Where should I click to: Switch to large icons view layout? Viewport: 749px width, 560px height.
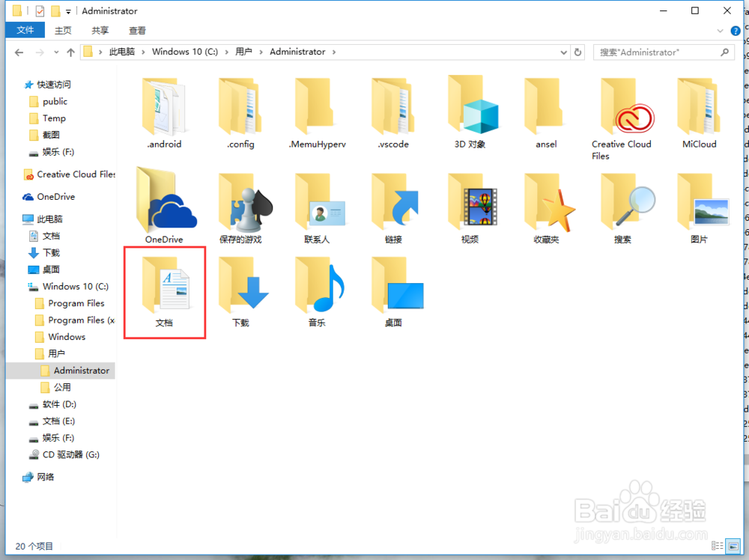[x=733, y=545]
